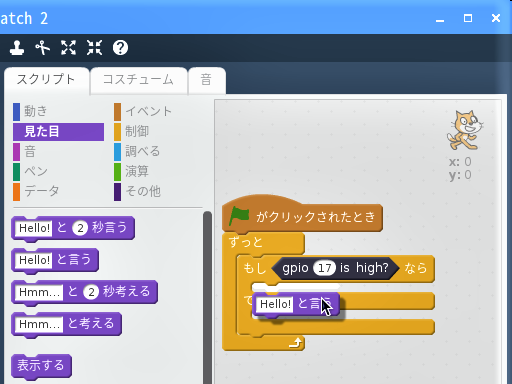The width and height of the screenshot is (512, 384).
Task: Open block help question mark tool
Action: click(x=120, y=48)
